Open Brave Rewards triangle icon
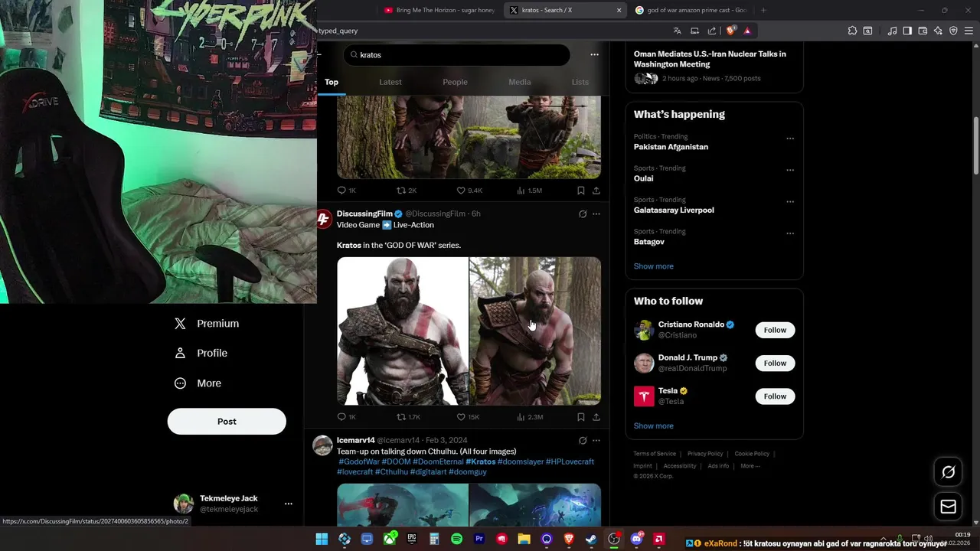 point(747,31)
